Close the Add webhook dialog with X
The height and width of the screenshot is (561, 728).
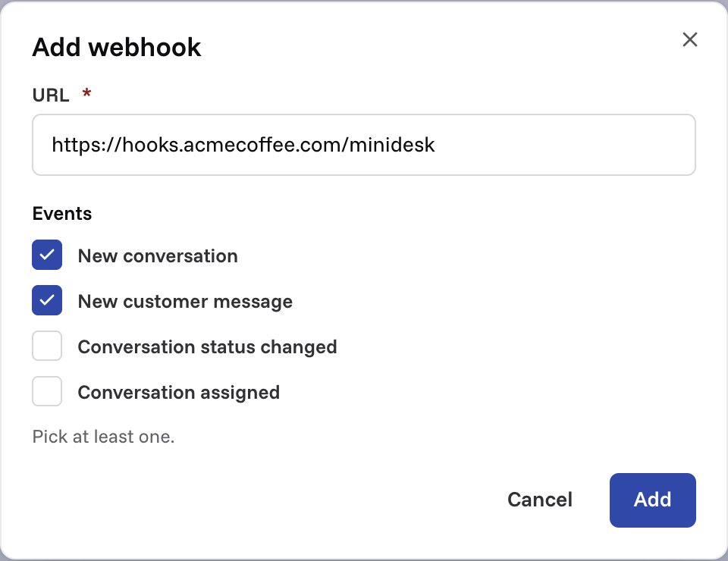(x=690, y=40)
